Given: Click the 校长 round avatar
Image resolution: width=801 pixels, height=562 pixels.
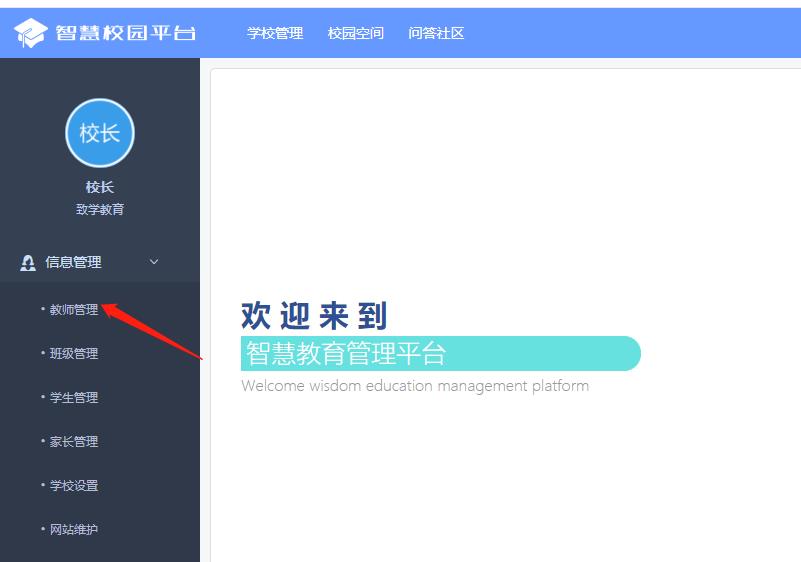Looking at the screenshot, I should pos(100,133).
